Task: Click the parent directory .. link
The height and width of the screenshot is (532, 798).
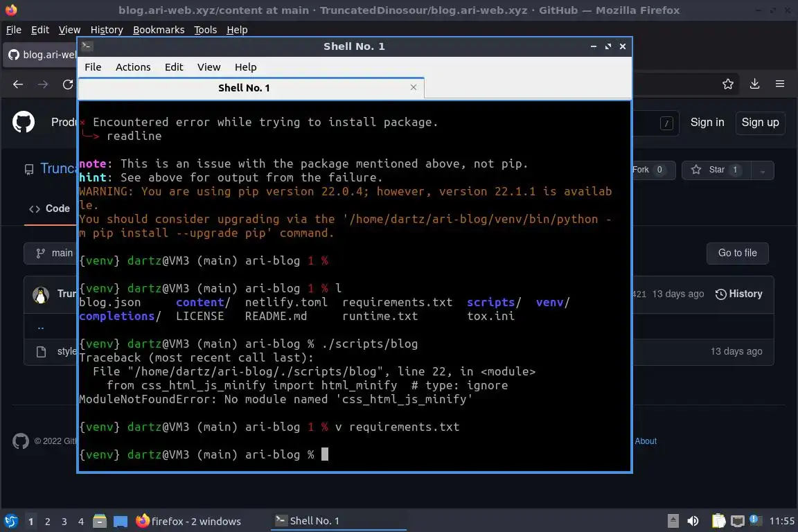Action: coord(41,328)
